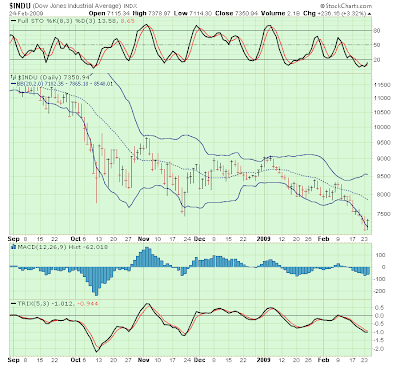Click the Feb label under the TRIX panel
This screenshot has width=400, height=365.
(323, 360)
